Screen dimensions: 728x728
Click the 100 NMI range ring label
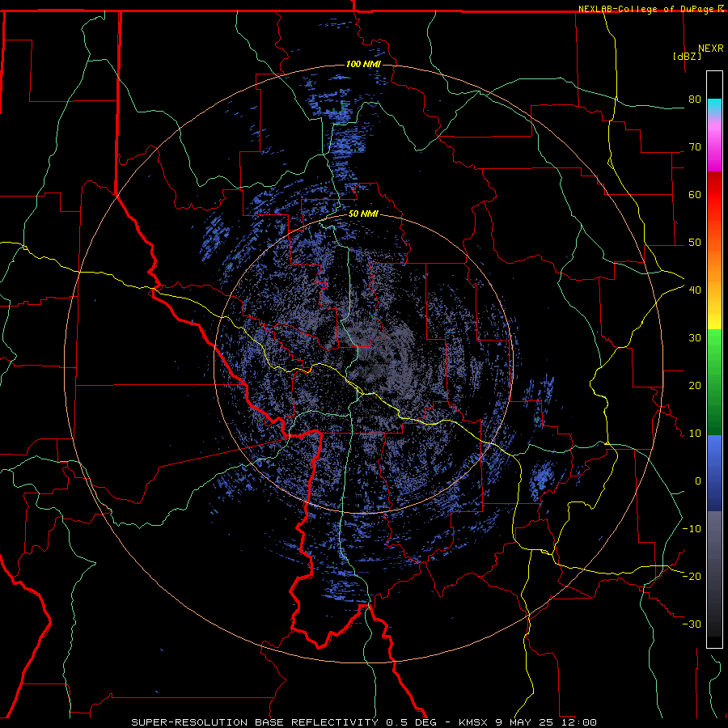[363, 64]
